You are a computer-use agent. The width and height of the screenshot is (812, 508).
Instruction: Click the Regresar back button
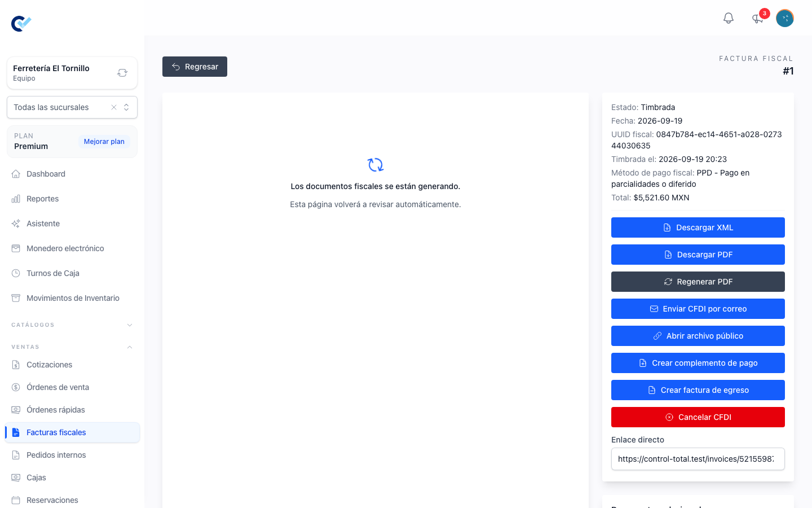(195, 67)
